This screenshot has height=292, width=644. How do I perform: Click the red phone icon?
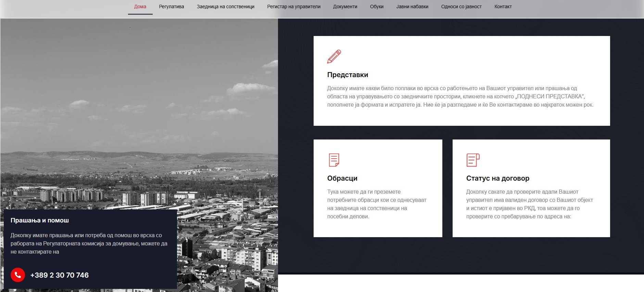click(x=18, y=275)
